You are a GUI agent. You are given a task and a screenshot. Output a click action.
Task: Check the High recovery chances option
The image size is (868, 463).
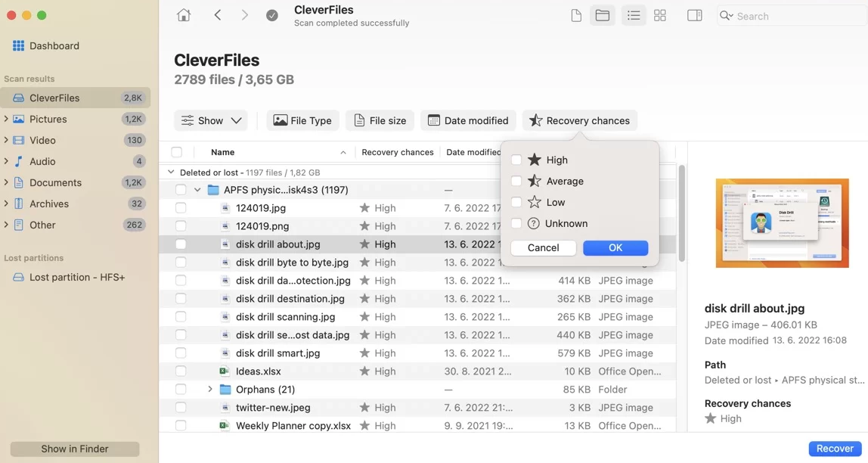click(516, 160)
